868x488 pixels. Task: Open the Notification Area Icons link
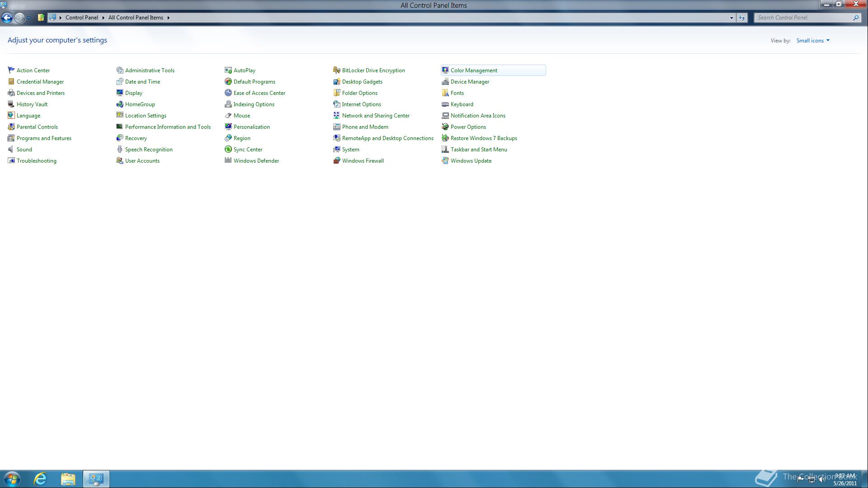[x=478, y=116]
